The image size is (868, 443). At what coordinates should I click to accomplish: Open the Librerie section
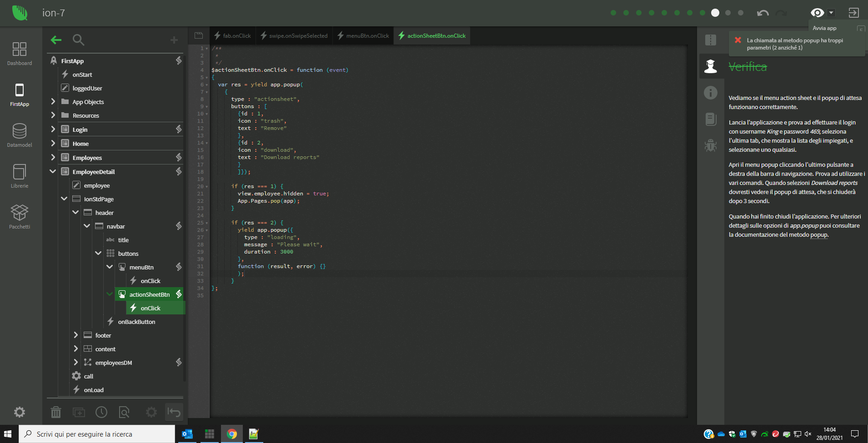coord(20,176)
